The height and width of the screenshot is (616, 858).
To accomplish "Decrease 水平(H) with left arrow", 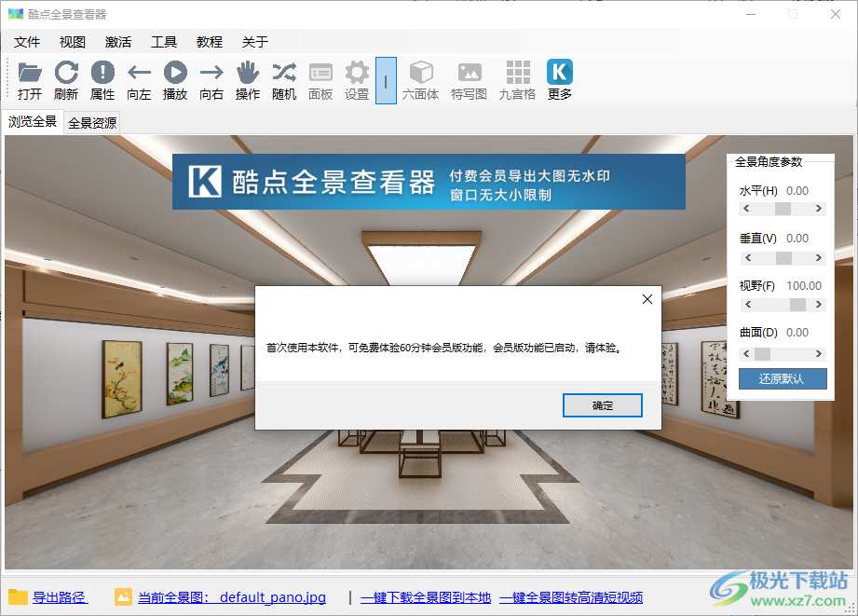I will click(746, 209).
